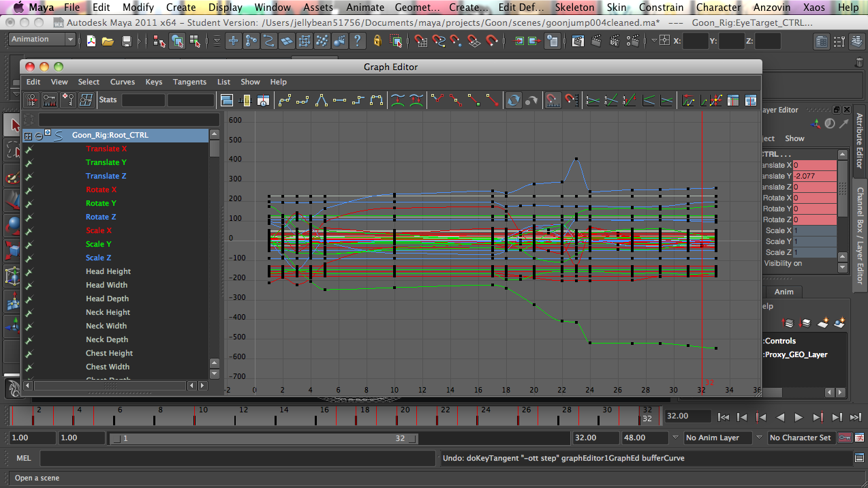
Task: Toggle auto keyframe button
Action: 845,438
